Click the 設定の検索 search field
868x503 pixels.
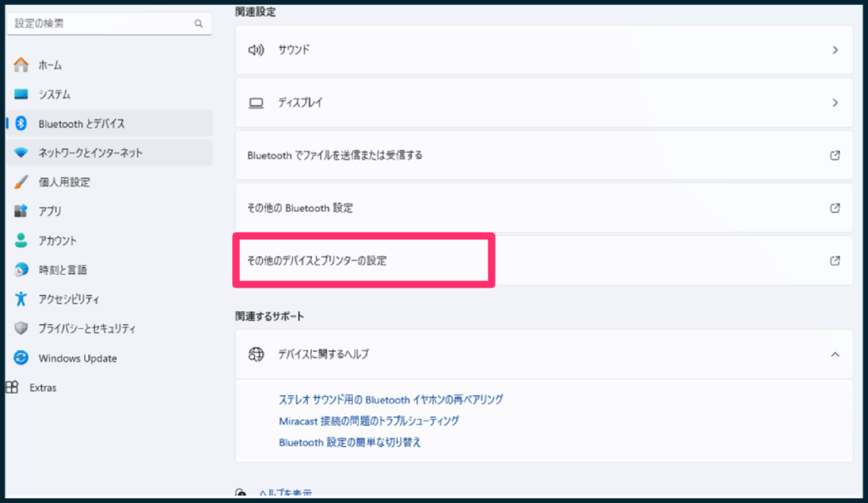tap(102, 24)
